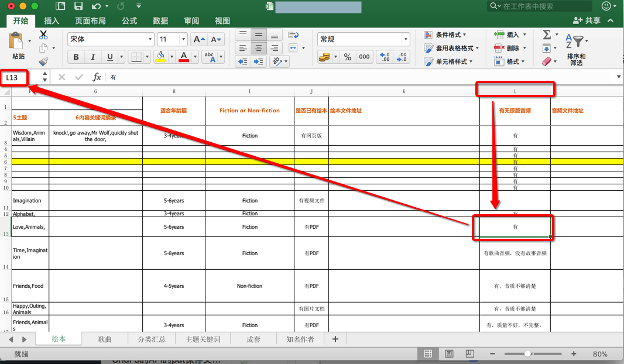The image size is (624, 364).
Task: Open 格式 cells dropdown
Action: point(509,61)
